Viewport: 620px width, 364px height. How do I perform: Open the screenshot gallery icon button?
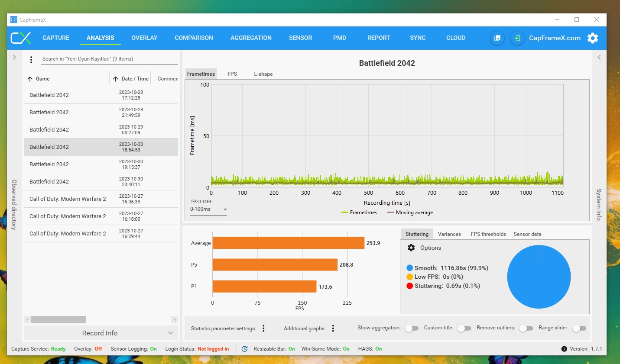click(497, 38)
